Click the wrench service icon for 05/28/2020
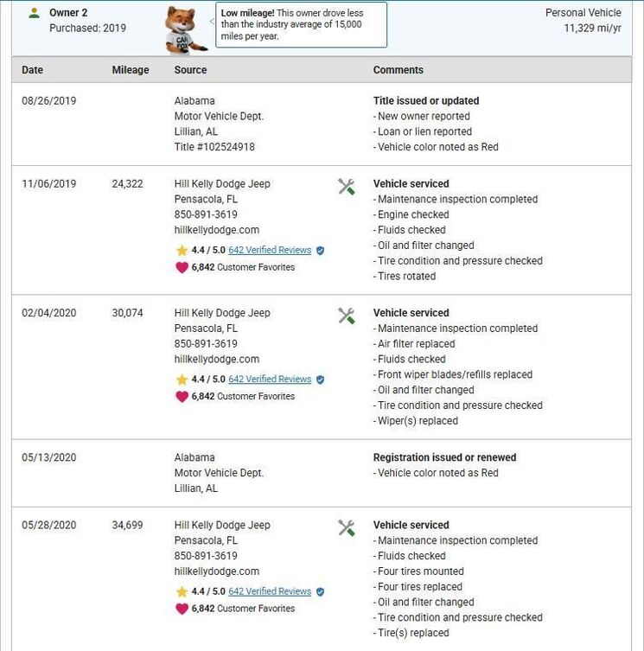Viewport: 644px width, 651px height. (x=347, y=527)
